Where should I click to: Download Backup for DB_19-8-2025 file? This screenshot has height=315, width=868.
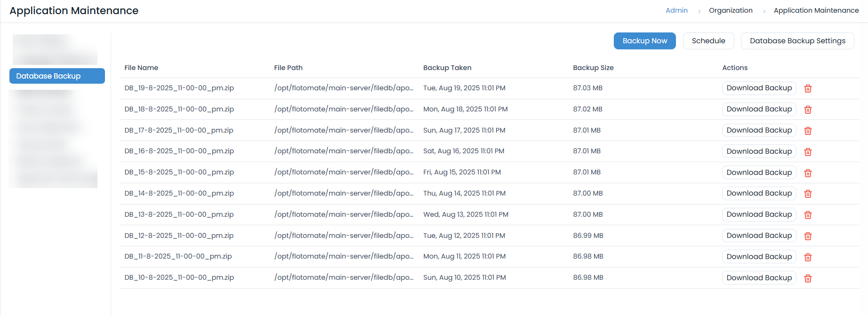click(759, 88)
